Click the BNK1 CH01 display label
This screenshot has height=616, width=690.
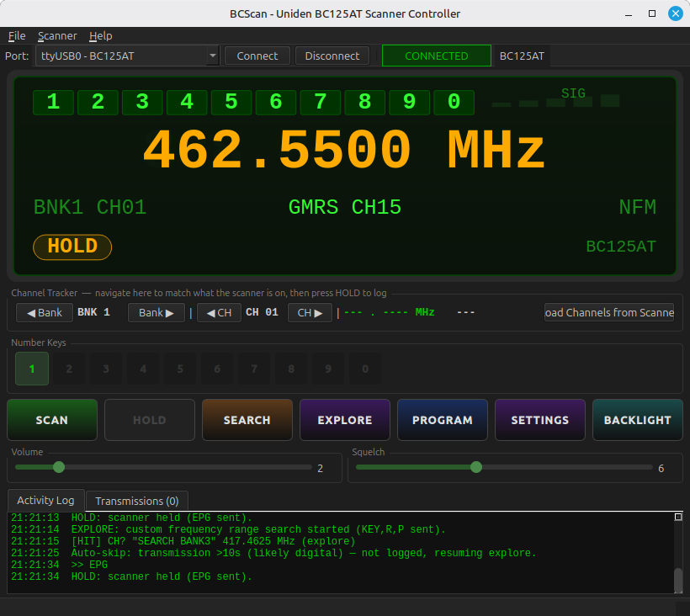point(90,207)
